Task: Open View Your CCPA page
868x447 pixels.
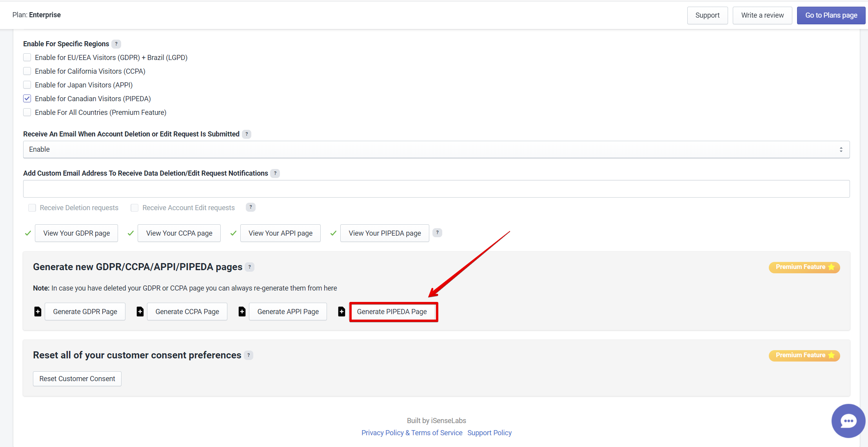Action: coord(179,233)
